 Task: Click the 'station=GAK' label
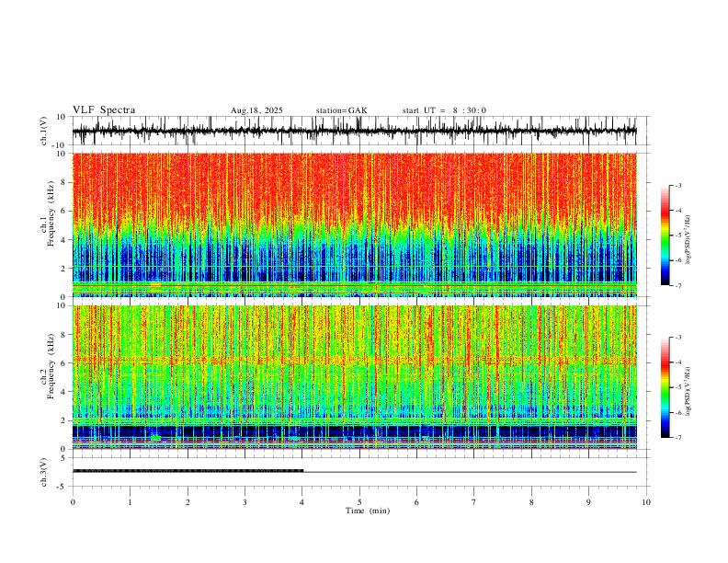(x=341, y=110)
